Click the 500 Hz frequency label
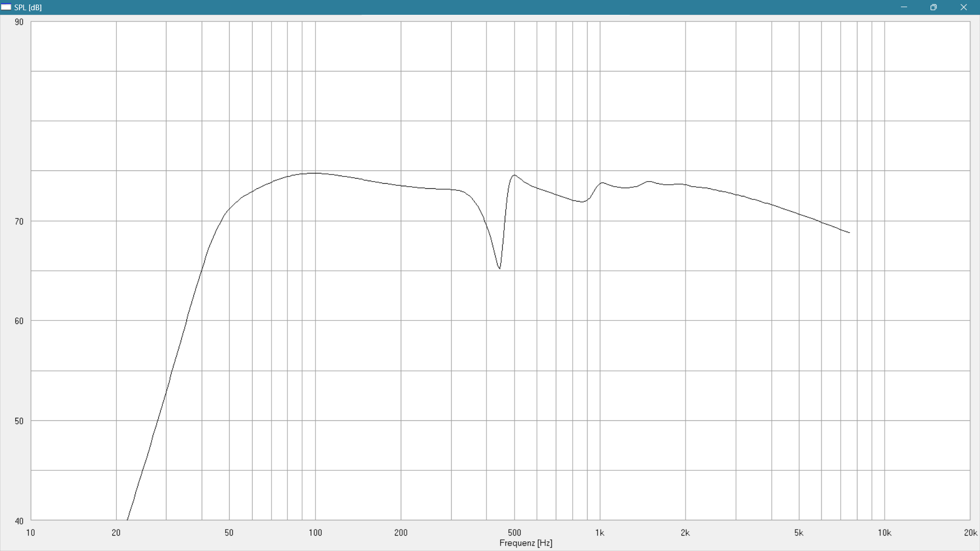980x551 pixels. tap(514, 533)
